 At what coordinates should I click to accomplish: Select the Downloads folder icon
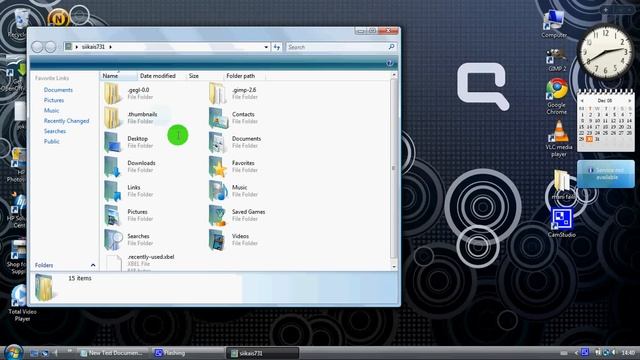tap(112, 167)
